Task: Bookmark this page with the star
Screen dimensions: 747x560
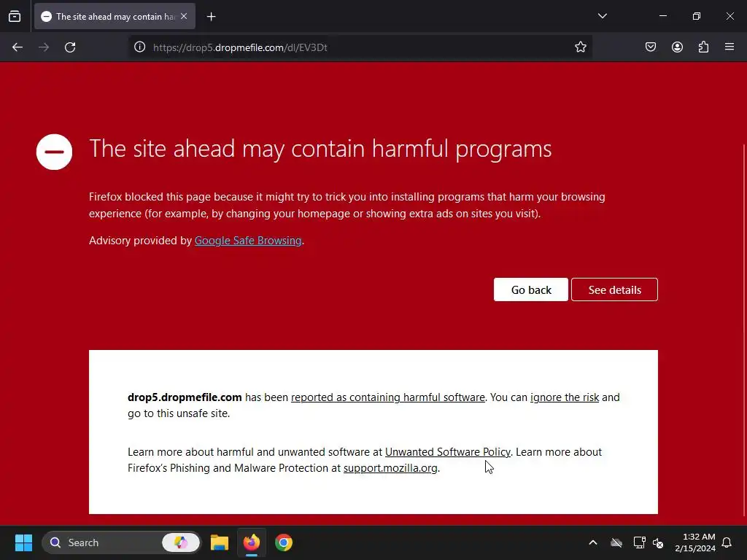Action: (580, 47)
